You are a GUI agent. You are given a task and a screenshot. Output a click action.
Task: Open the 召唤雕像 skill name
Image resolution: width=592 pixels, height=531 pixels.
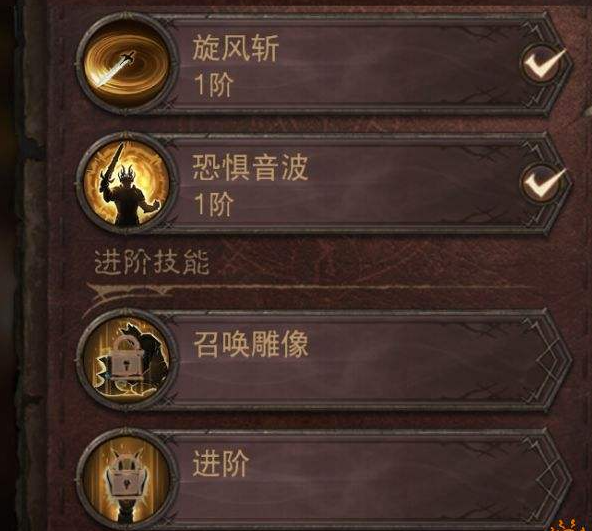(x=251, y=344)
